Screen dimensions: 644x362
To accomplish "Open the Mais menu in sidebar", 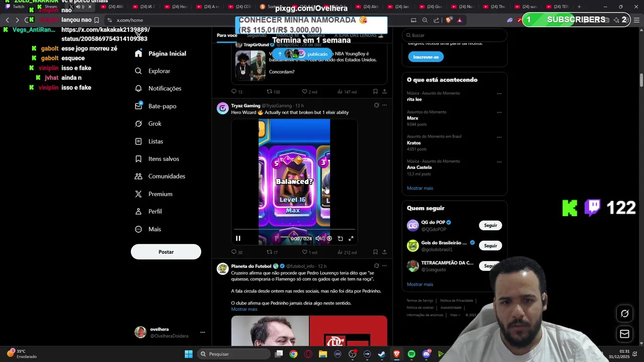I will coord(148,229).
